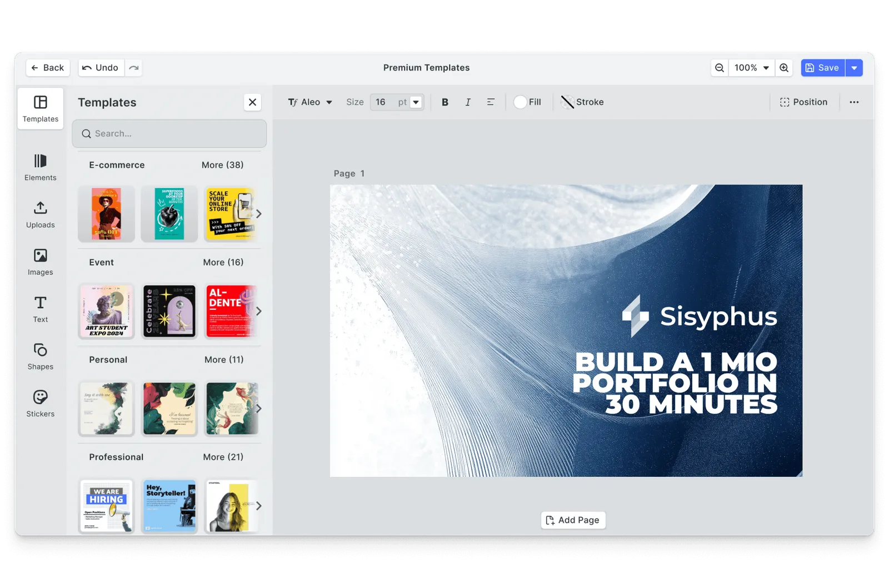Screen dimensions: 889x588
Task: Advance the E-commerce template row chevron
Action: point(258,214)
